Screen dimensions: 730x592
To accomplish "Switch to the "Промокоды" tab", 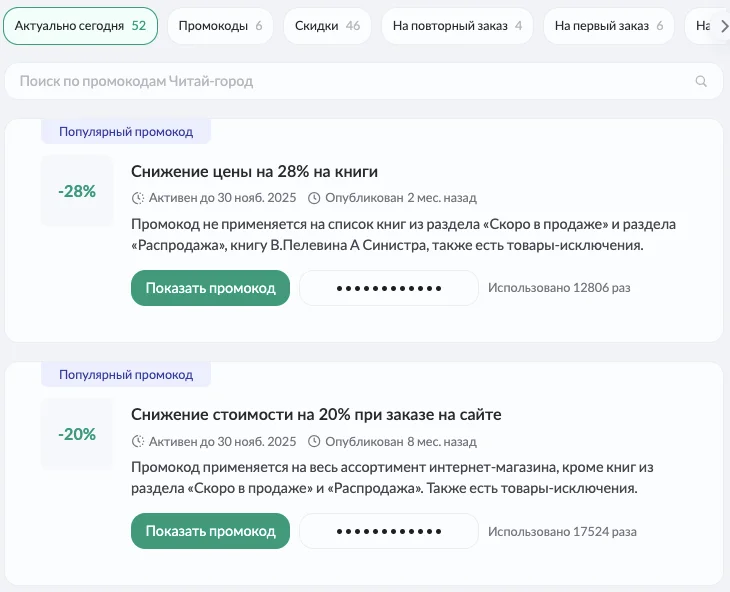I will [x=220, y=26].
